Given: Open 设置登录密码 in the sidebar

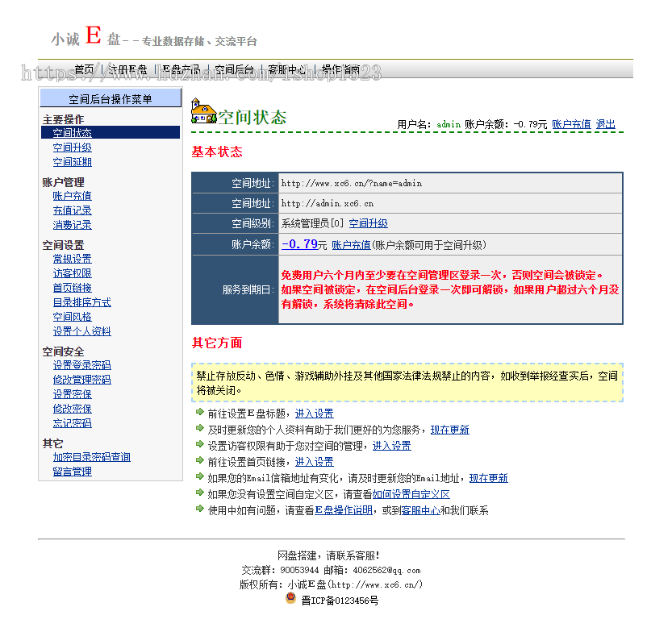Looking at the screenshot, I should click(81, 365).
